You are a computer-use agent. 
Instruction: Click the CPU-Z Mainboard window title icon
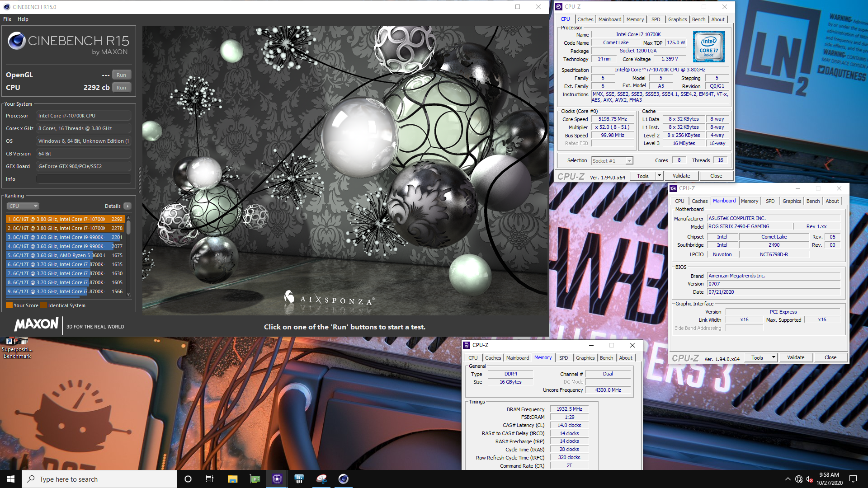673,188
